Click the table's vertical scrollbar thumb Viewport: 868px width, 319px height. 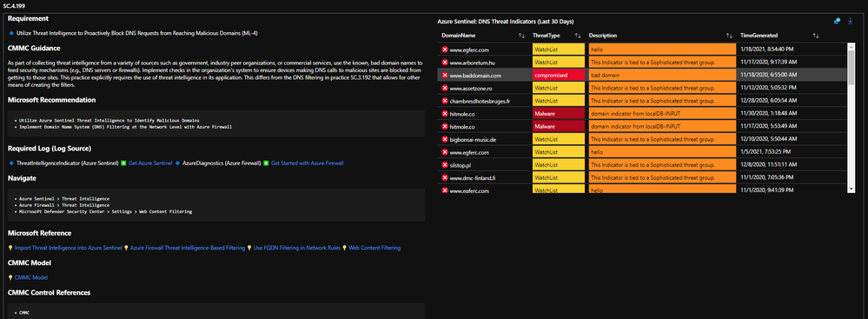851,64
